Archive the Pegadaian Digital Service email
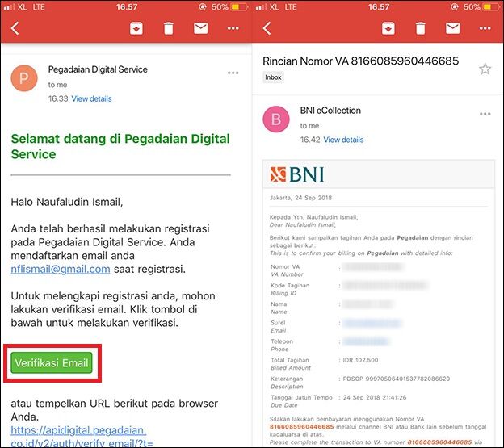 pyautogui.click(x=136, y=28)
